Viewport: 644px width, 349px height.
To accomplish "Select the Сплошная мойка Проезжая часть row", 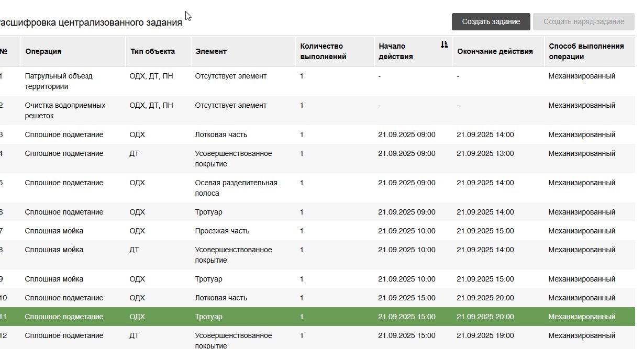I will pos(317,231).
